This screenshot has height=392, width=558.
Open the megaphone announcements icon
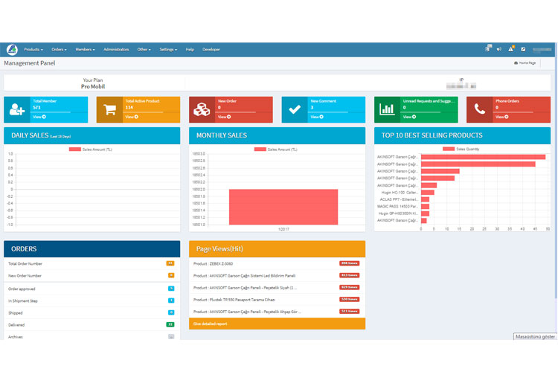click(499, 49)
